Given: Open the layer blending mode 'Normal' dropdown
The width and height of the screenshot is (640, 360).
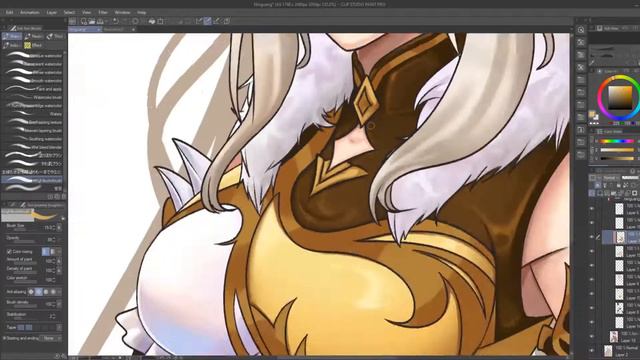Looking at the screenshot, I should coord(610,178).
